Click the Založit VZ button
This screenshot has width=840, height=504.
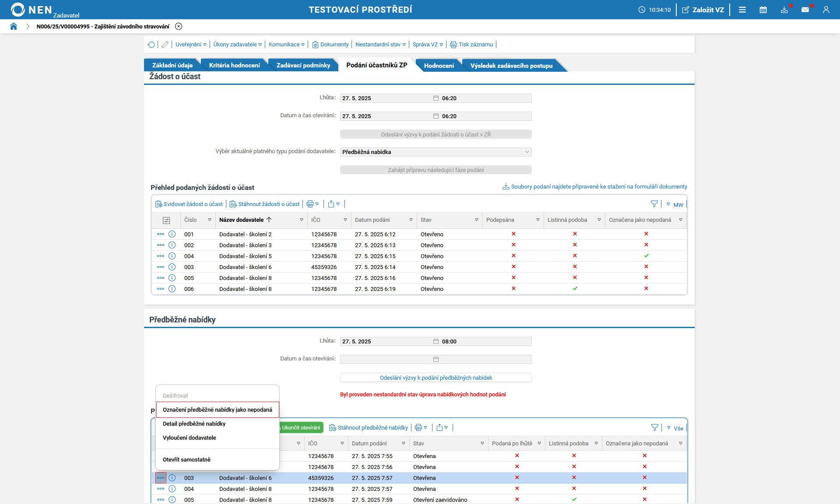point(703,10)
